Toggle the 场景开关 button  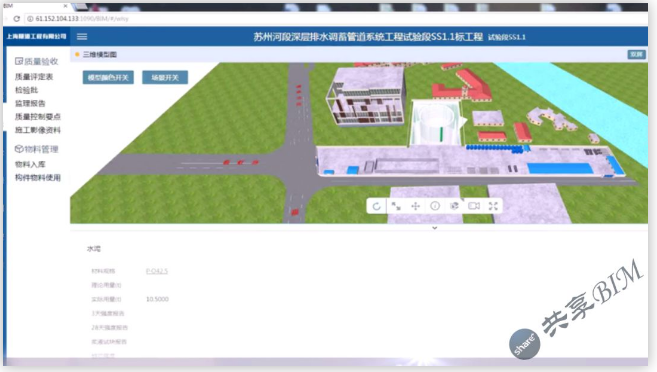coord(165,78)
